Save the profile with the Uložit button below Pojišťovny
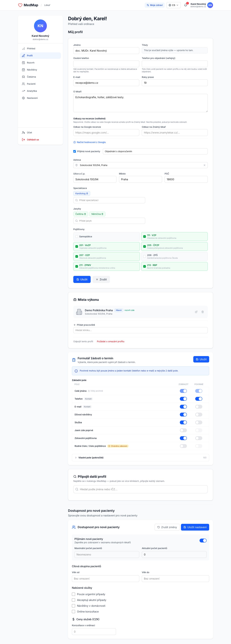Viewport: 231px width, 644px height. (x=82, y=279)
